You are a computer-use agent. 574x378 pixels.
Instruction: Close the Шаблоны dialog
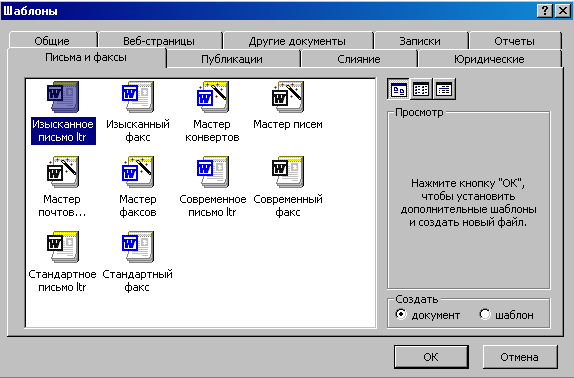click(x=562, y=11)
